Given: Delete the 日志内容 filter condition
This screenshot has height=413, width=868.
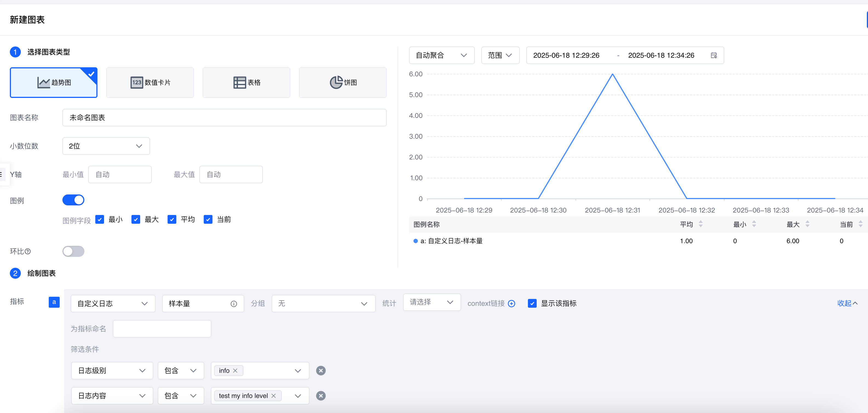Looking at the screenshot, I should 321,396.
